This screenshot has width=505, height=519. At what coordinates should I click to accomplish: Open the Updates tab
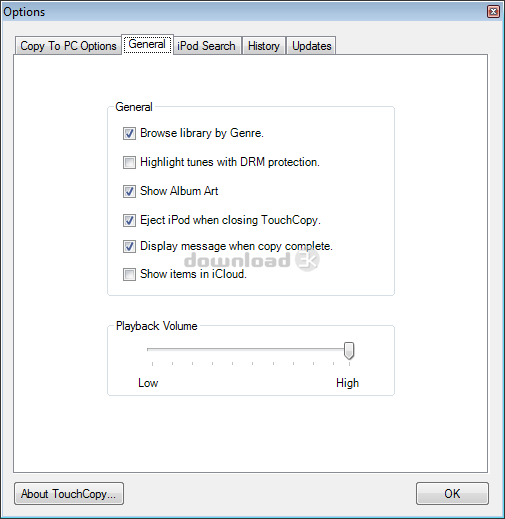311,46
